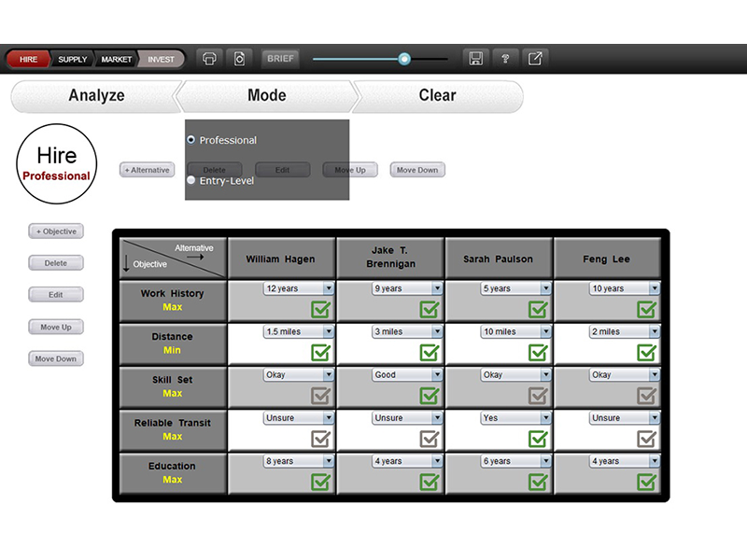Click the objective Move Down button
The height and width of the screenshot is (560, 747).
click(x=56, y=358)
